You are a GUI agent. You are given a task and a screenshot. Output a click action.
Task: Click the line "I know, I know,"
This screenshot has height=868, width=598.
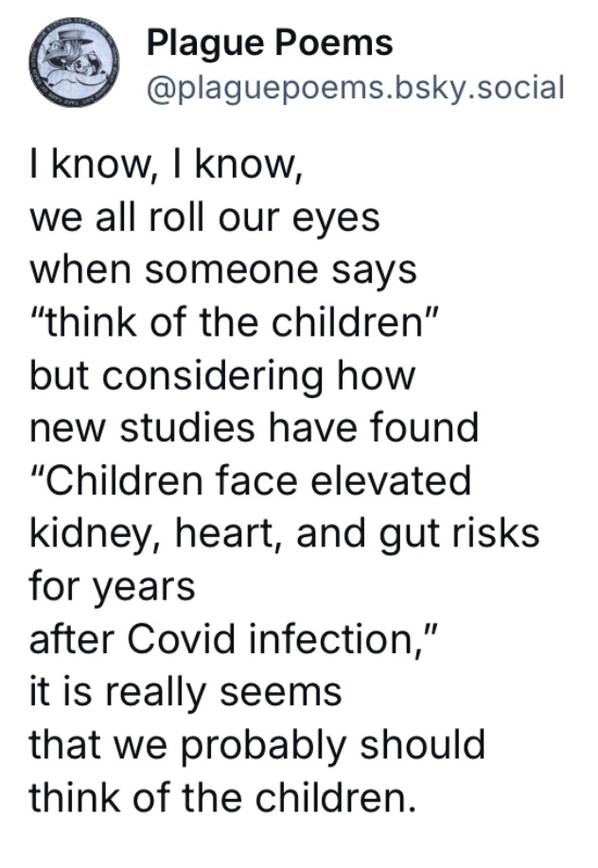point(167,165)
